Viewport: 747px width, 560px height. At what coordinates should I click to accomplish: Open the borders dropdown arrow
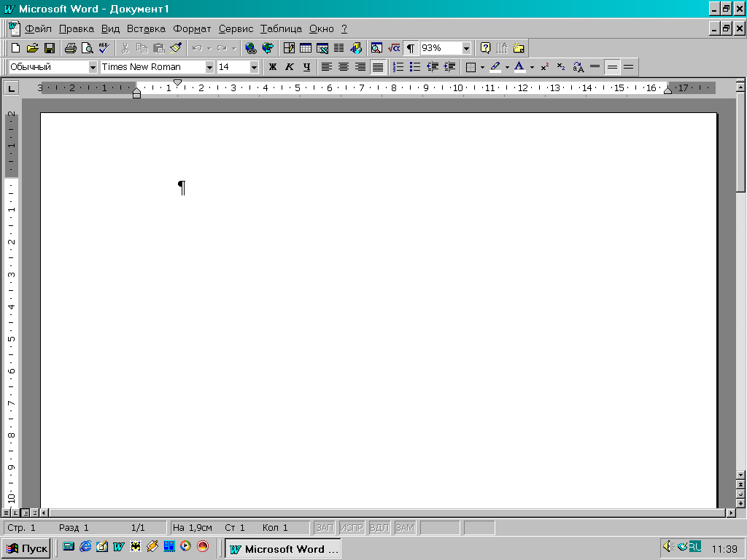pos(482,67)
